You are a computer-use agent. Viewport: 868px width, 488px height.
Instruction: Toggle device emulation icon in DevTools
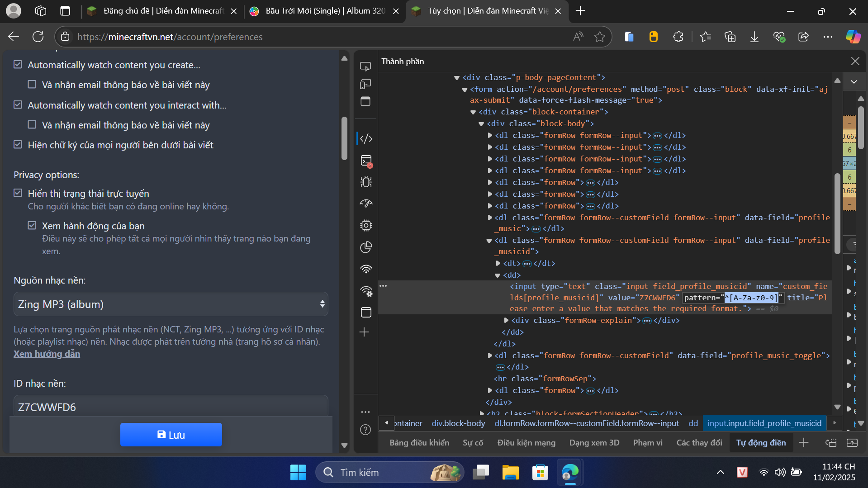365,84
